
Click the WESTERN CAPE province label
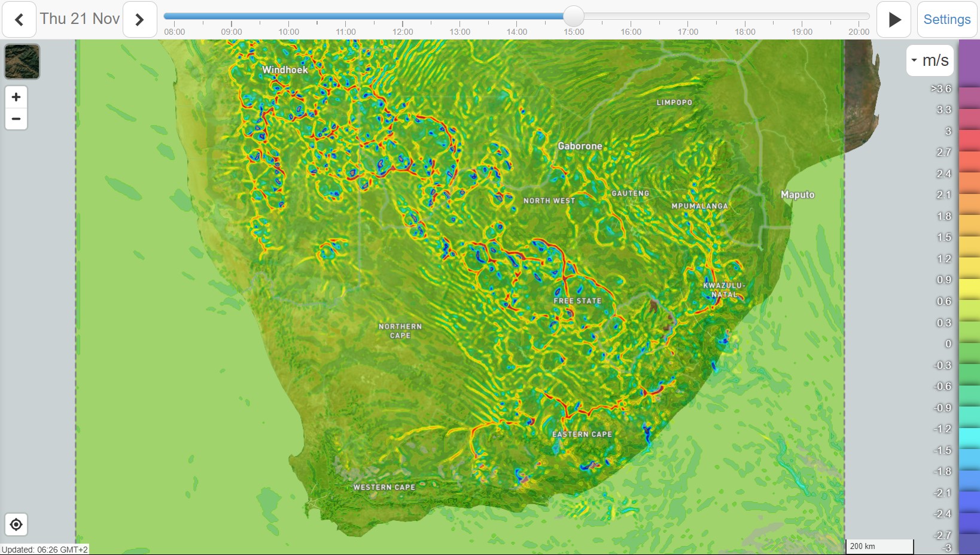pyautogui.click(x=384, y=487)
